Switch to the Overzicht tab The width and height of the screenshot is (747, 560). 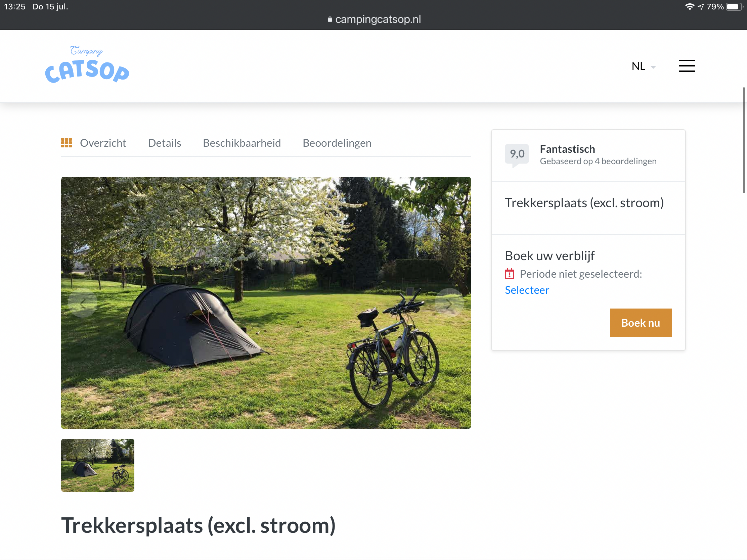point(103,143)
